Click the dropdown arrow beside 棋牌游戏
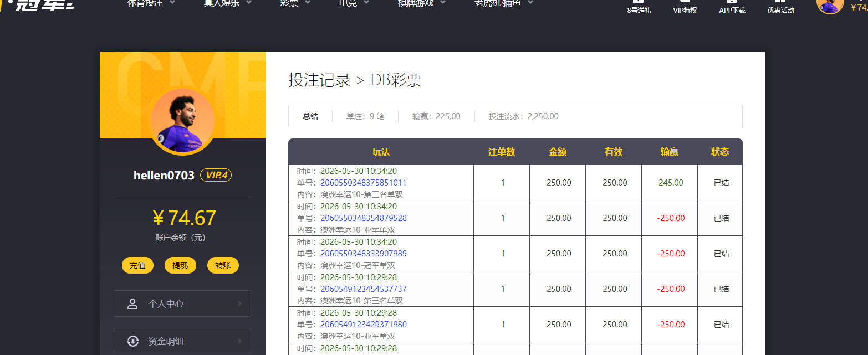This screenshot has height=355, width=868. pos(443,2)
